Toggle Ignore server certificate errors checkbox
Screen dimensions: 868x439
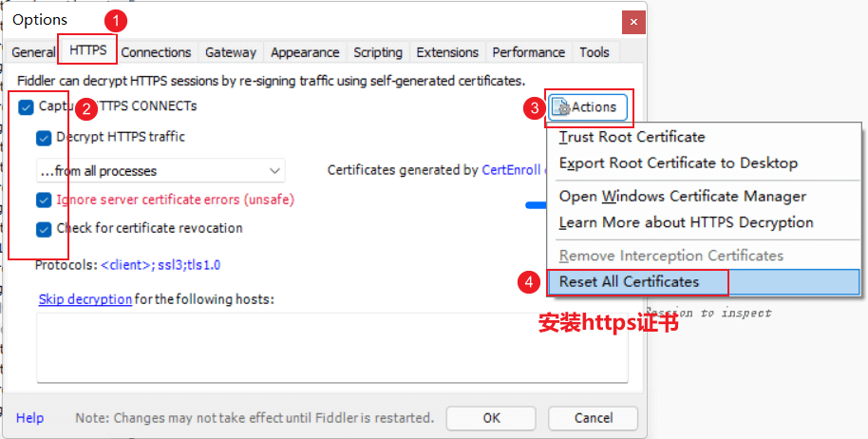pos(44,200)
